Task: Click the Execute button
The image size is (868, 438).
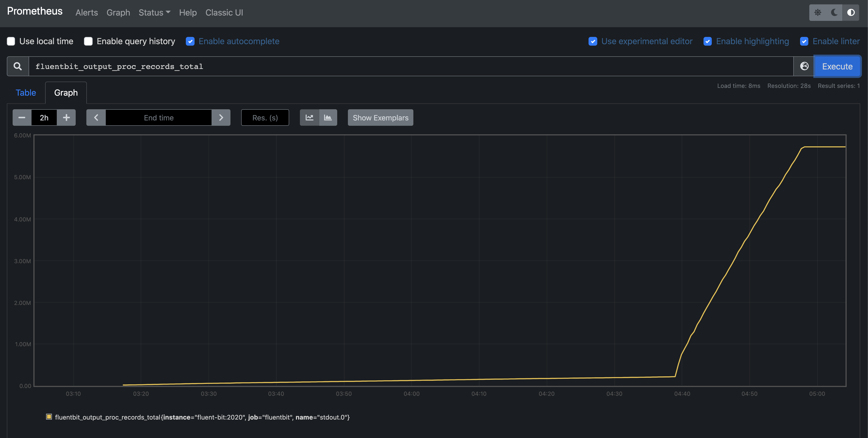Action: coord(837,66)
